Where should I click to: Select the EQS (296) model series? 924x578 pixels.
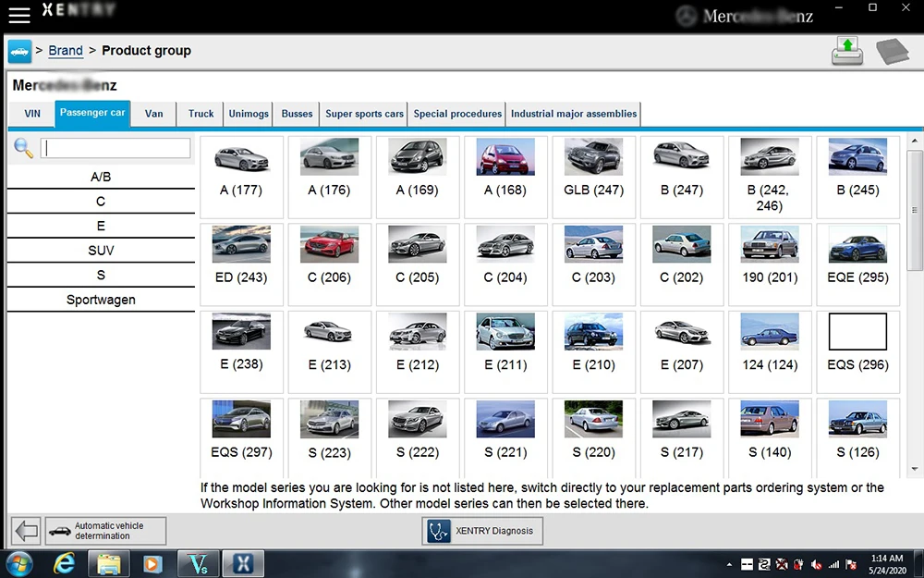coord(858,351)
